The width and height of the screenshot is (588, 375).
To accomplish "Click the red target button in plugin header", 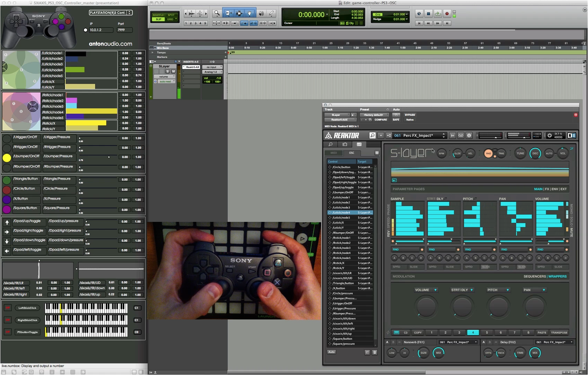I will tap(575, 115).
